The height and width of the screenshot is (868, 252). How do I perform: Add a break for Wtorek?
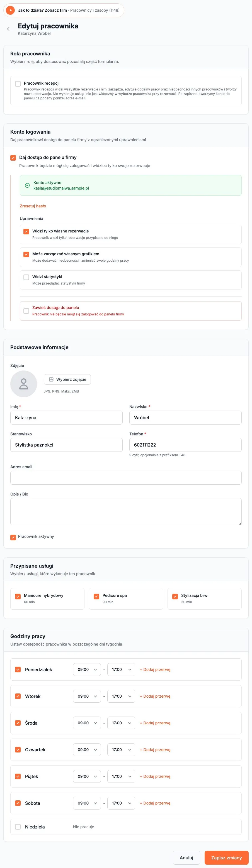155,696
